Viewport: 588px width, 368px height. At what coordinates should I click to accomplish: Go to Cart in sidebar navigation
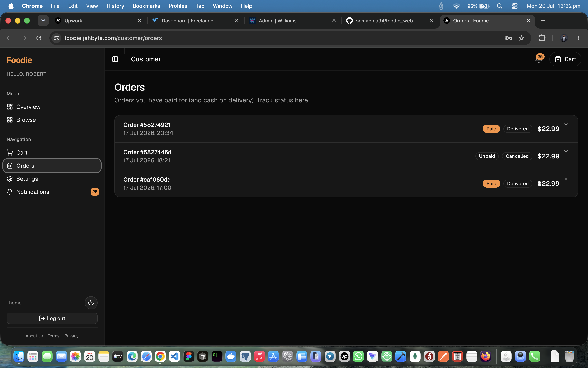click(x=52, y=153)
